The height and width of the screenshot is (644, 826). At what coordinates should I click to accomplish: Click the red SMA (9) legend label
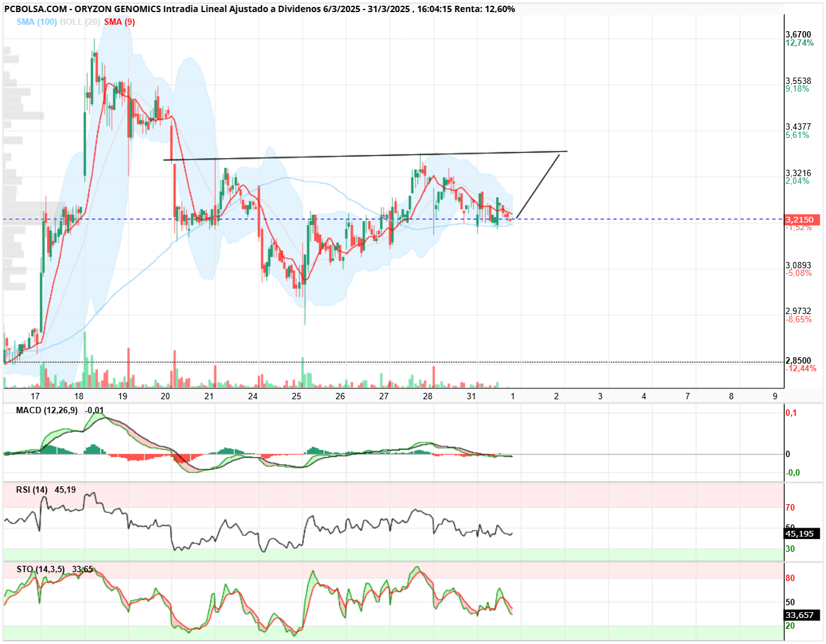coord(120,22)
